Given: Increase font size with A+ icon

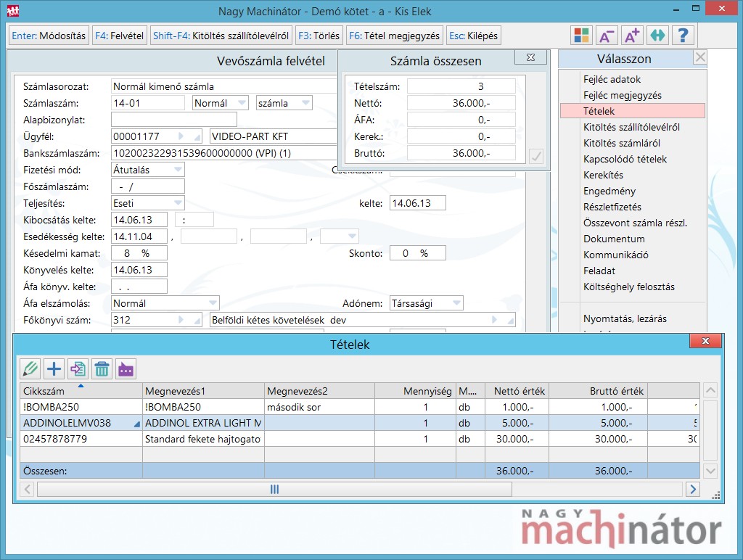Looking at the screenshot, I should 631,35.
